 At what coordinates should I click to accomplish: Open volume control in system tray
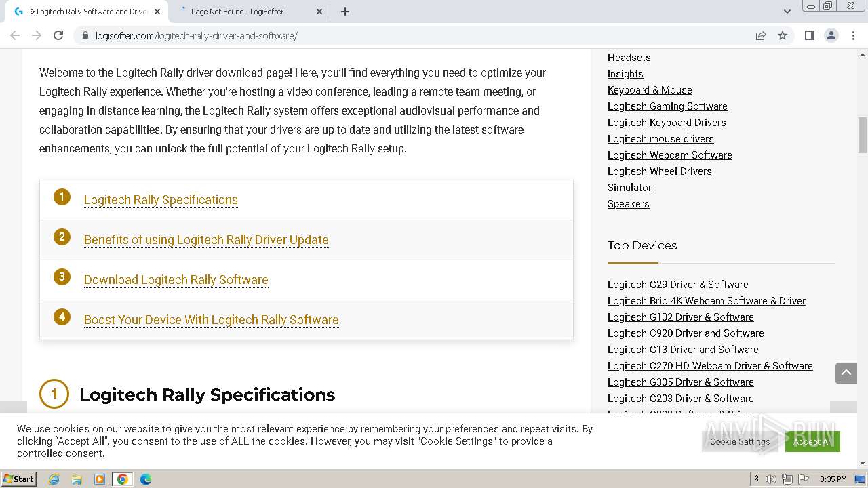coord(771,479)
